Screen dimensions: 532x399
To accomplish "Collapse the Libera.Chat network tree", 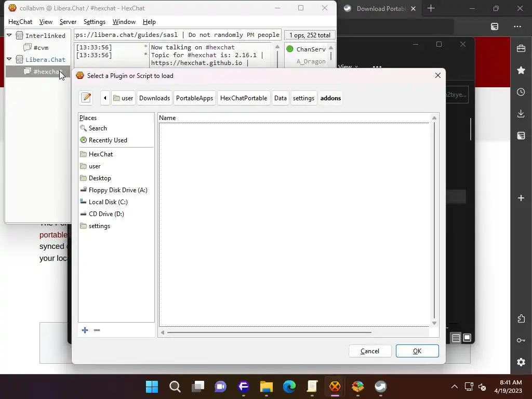I will click(9, 59).
